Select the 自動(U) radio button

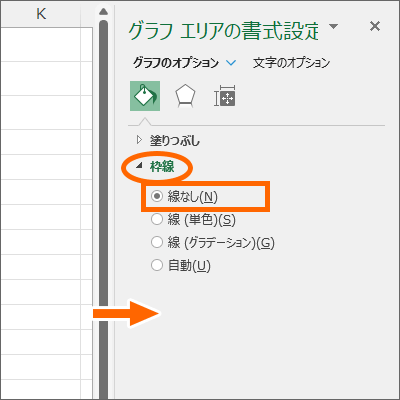tap(156, 265)
